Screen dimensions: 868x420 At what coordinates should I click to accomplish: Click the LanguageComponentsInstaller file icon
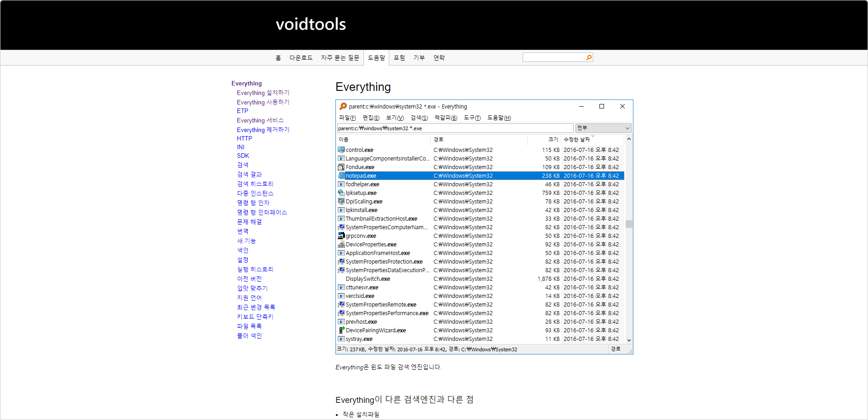341,158
